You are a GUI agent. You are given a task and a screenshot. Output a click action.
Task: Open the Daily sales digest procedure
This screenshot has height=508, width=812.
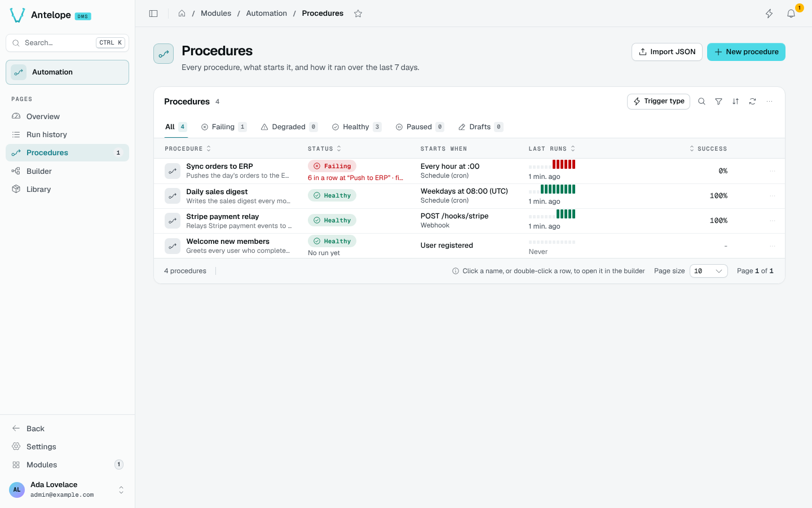tap(217, 191)
